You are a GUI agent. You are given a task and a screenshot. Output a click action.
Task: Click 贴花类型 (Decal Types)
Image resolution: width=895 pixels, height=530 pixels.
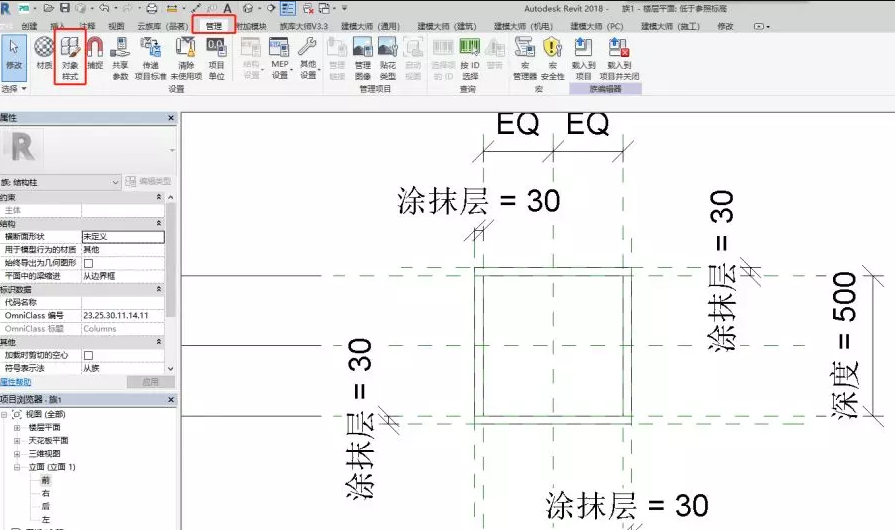pos(388,58)
